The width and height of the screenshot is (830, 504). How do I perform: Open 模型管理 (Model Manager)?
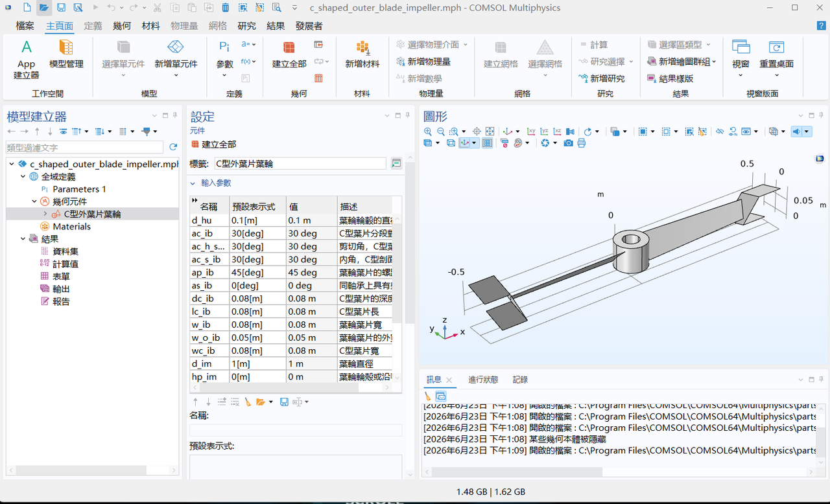click(x=66, y=54)
